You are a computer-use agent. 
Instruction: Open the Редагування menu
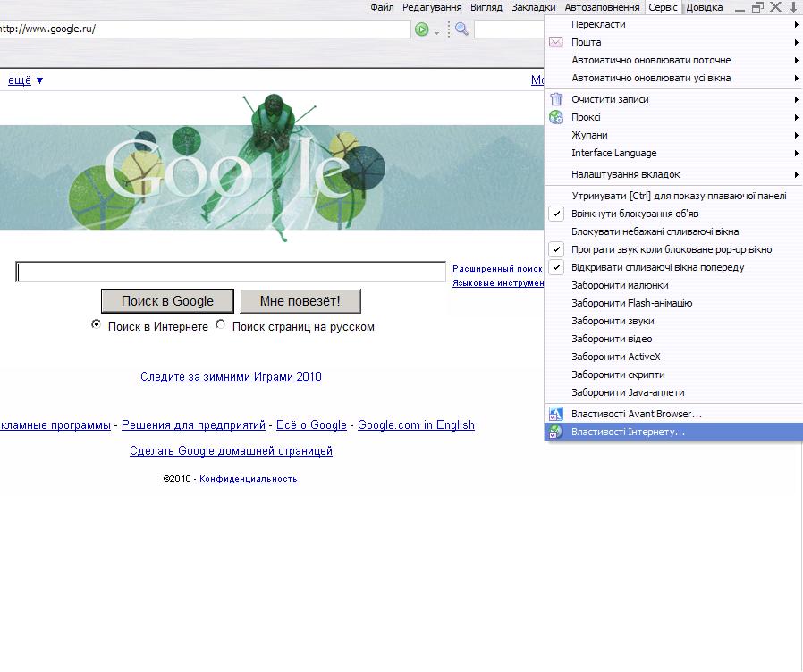point(432,7)
